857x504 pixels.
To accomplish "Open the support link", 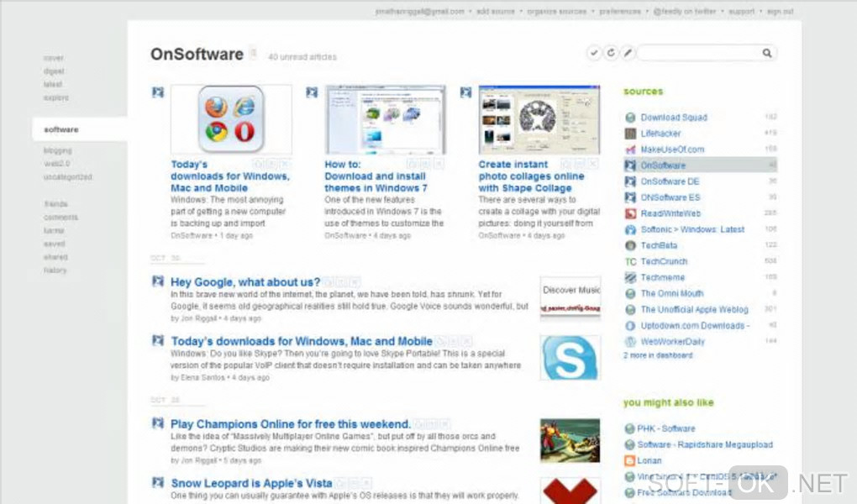I will coord(741,11).
